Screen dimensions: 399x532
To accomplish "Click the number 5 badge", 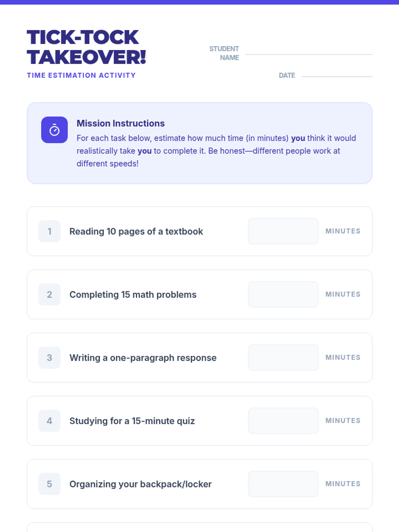I will (50, 484).
